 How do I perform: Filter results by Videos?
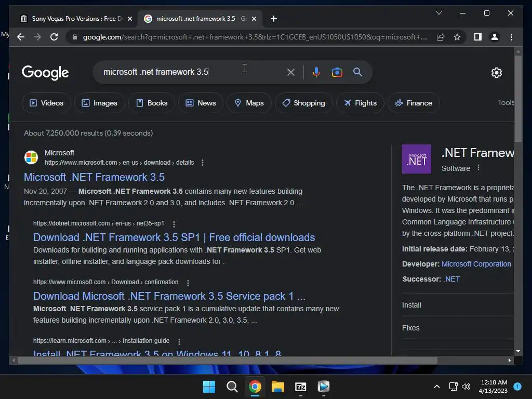point(46,103)
